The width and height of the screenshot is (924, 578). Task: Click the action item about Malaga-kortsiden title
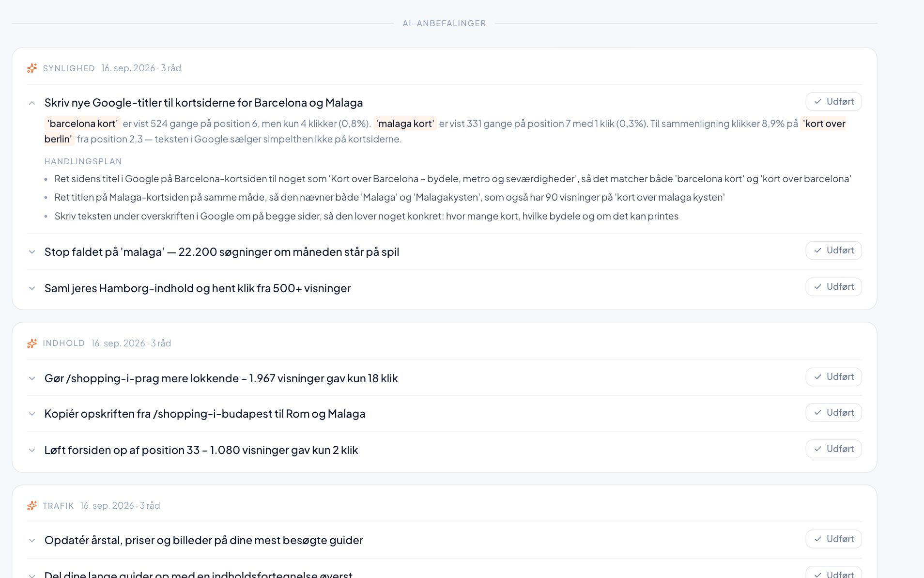point(389,197)
